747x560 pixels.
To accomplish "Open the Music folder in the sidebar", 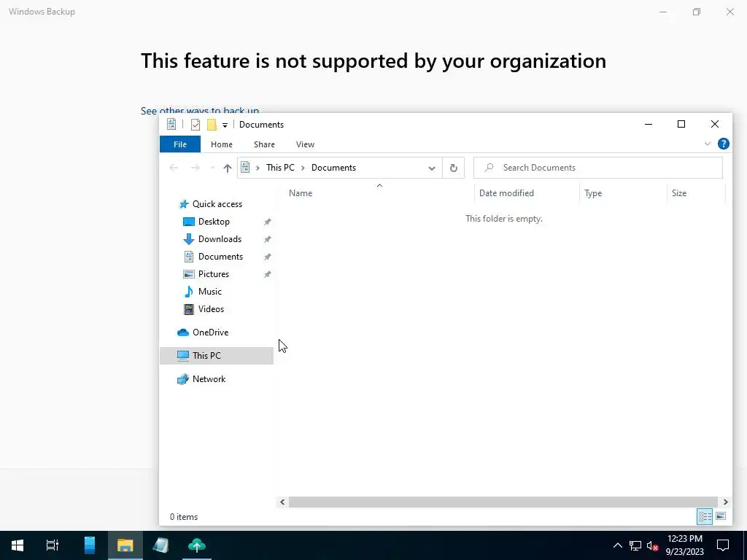I will (x=209, y=292).
